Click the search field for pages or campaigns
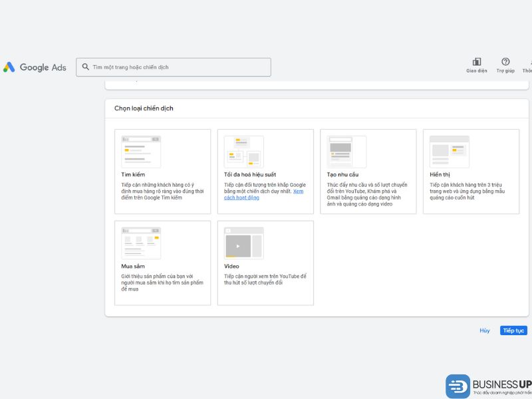 tap(180, 67)
